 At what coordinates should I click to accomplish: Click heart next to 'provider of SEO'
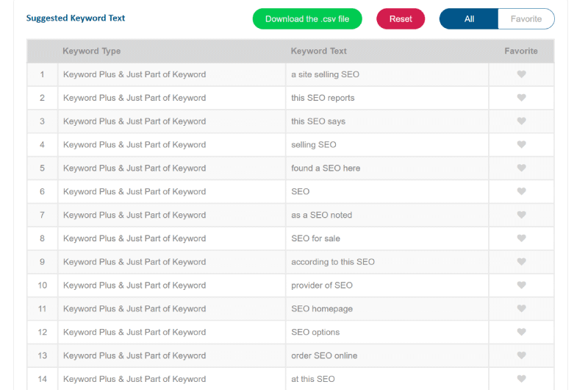(521, 285)
